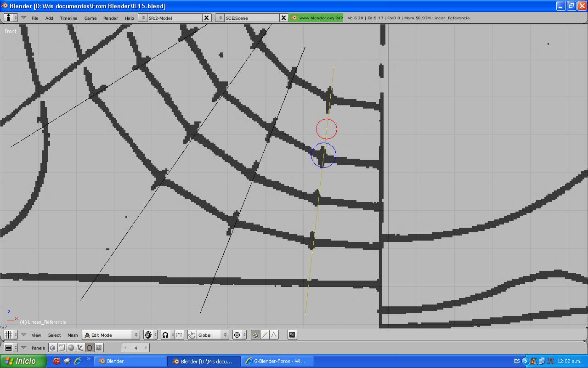Open the Timeline menu

(69, 18)
